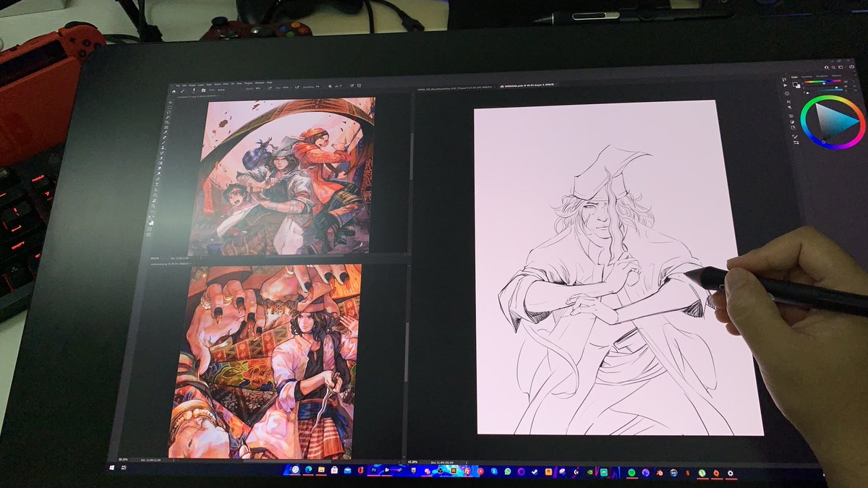The image size is (868, 488).
Task: Open WhatsApp from the taskbar
Action: tap(508, 471)
